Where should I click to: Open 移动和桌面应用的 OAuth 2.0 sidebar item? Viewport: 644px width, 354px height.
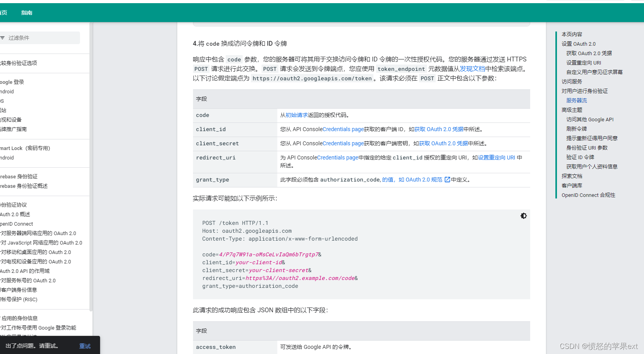pos(35,252)
